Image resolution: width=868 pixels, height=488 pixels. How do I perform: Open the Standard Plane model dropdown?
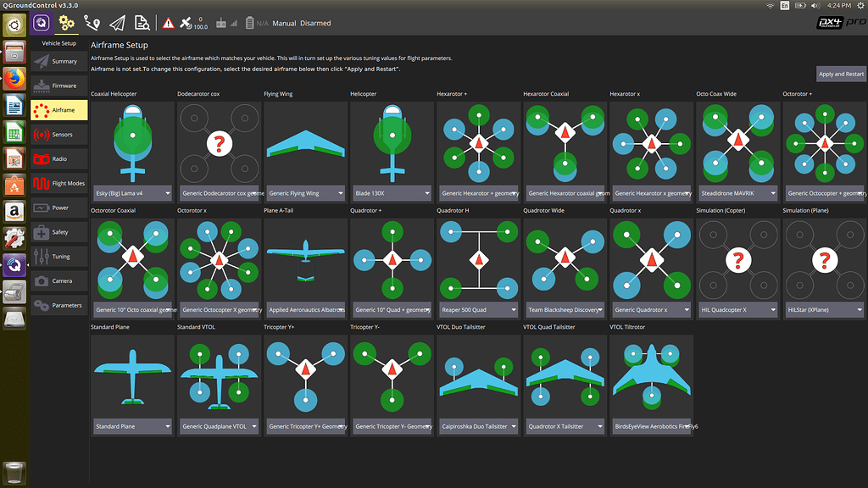tap(132, 426)
